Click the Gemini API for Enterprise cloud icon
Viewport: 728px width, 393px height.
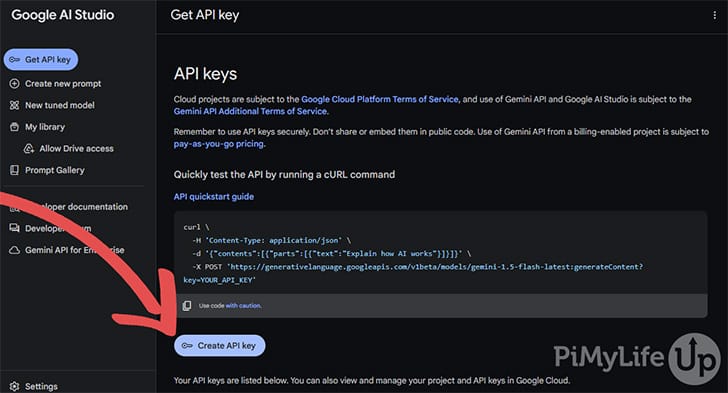pyautogui.click(x=14, y=250)
